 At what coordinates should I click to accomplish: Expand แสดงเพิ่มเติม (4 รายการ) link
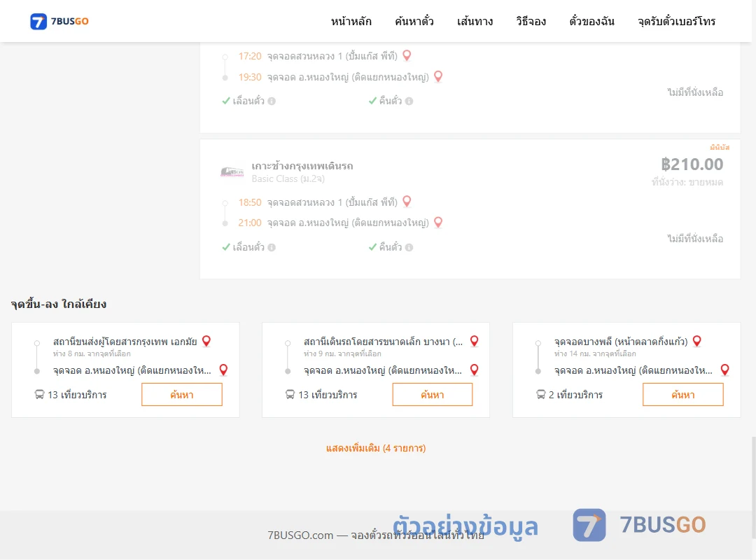point(376,448)
